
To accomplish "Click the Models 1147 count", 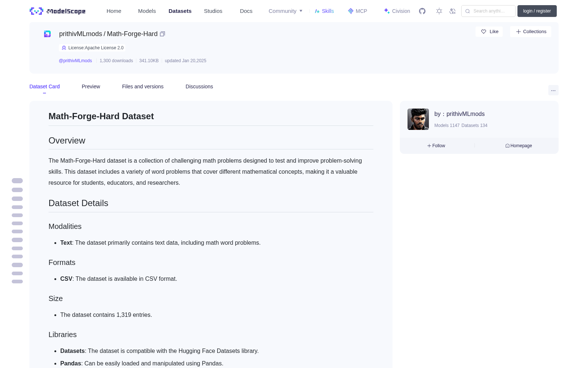I will [447, 125].
